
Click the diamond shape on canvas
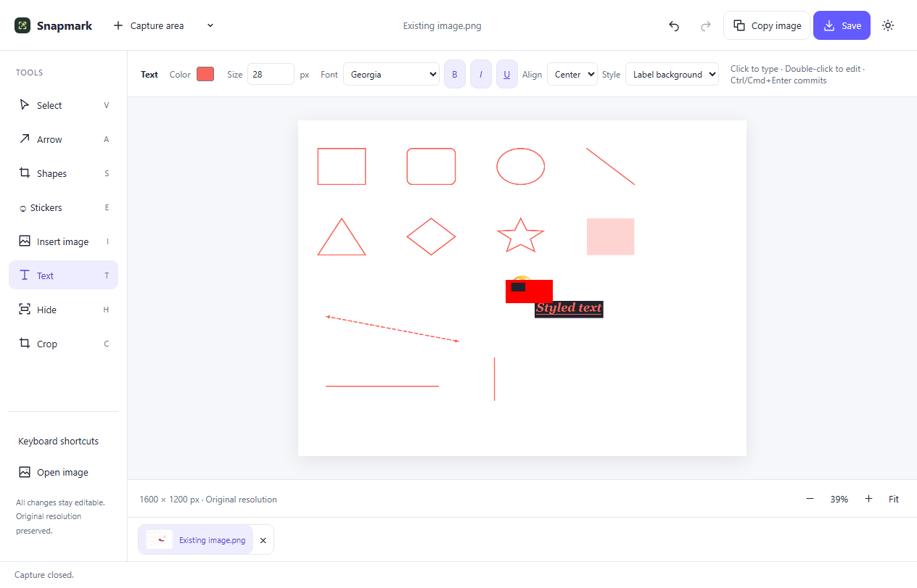tap(431, 236)
